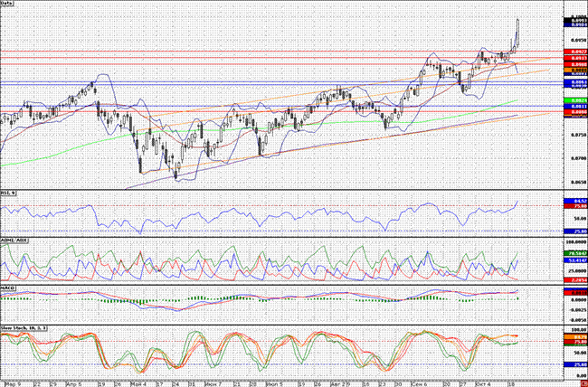The height and width of the screenshot is (387, 588).
Task: Select the Мар 9 date on time axis
Action: pos(11,382)
